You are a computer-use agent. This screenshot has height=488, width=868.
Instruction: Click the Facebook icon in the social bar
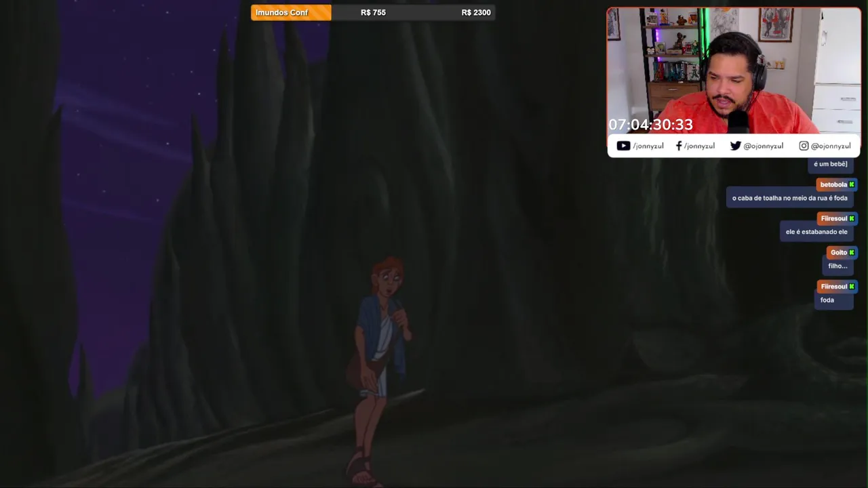click(x=679, y=146)
